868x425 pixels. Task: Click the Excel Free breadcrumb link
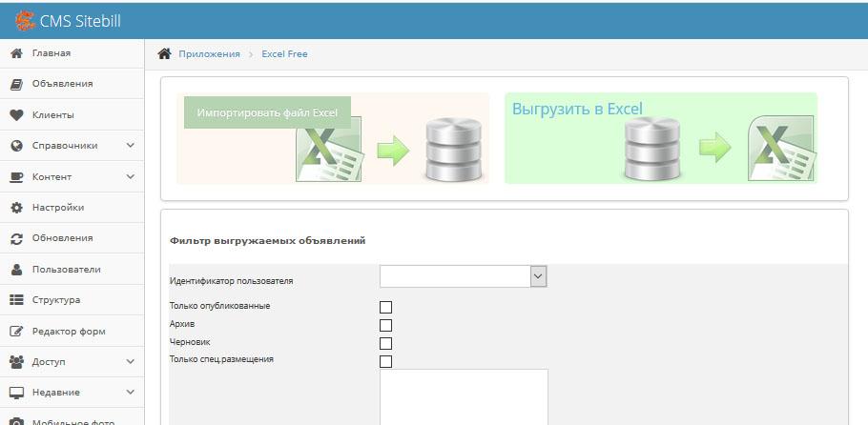pos(284,53)
